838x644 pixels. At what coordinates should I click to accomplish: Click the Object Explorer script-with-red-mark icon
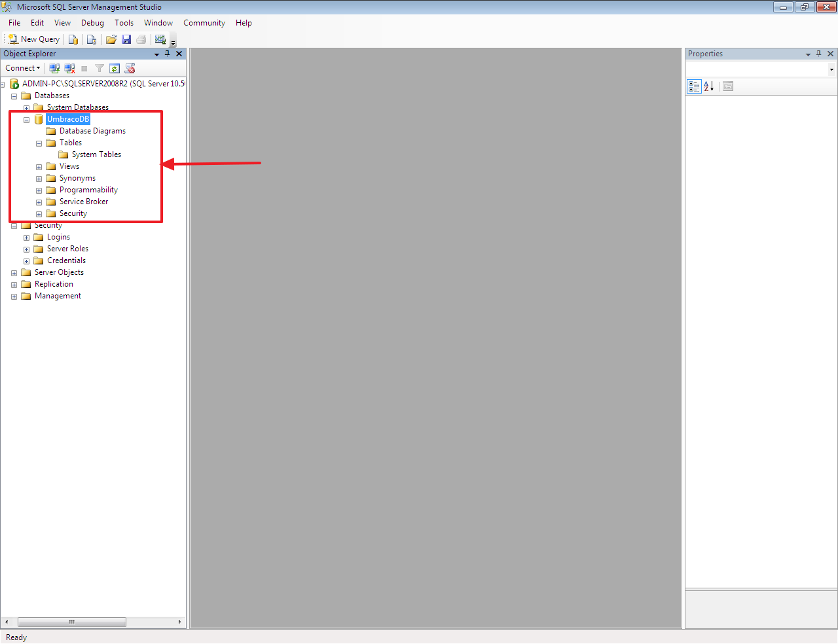(130, 68)
